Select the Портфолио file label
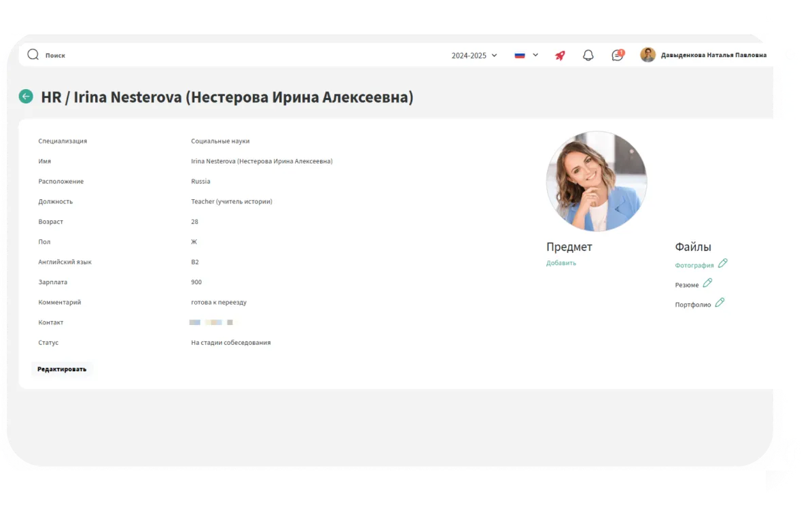Image resolution: width=812 pixels, height=512 pixels. pyautogui.click(x=692, y=305)
